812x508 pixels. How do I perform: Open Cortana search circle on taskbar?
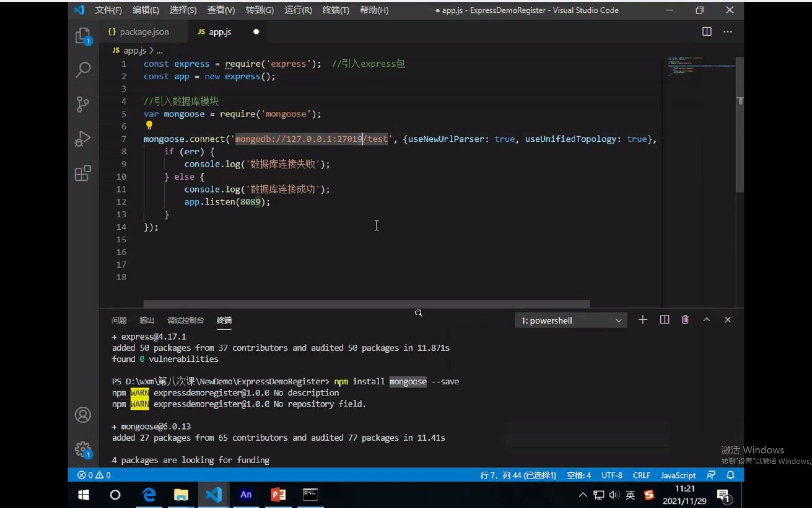pyautogui.click(x=115, y=495)
